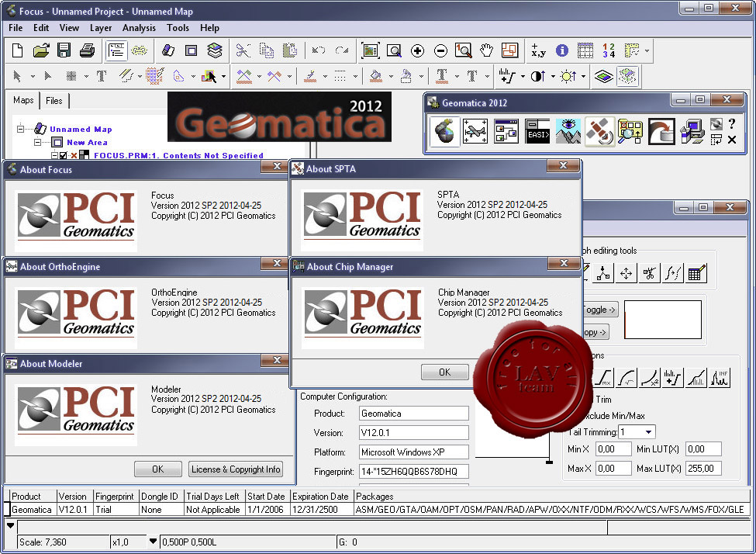Screen dimensions: 756x554
Task: Open the Tools menu
Action: point(178,28)
